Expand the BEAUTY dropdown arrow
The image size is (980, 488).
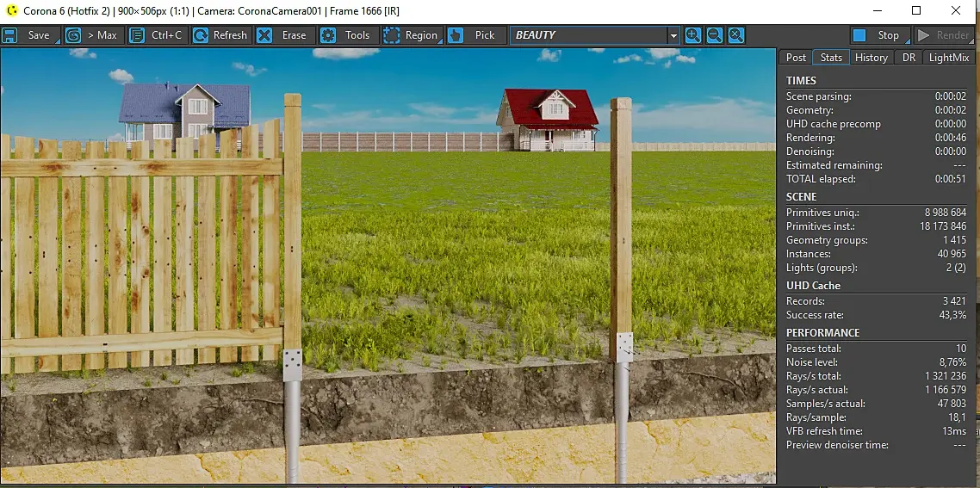point(673,35)
